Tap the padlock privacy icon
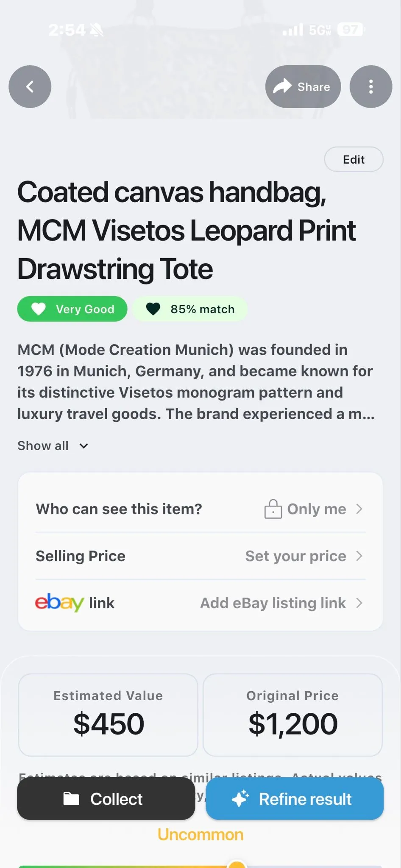401x868 pixels. tap(273, 509)
